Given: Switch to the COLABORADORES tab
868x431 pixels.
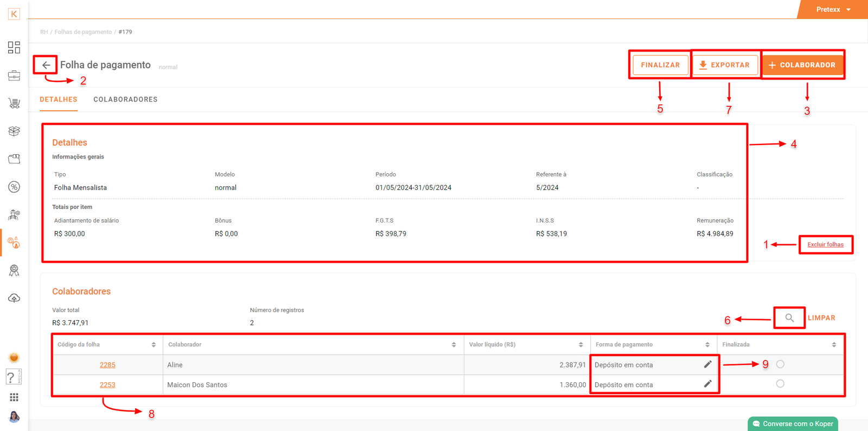Looking at the screenshot, I should pyautogui.click(x=125, y=99).
